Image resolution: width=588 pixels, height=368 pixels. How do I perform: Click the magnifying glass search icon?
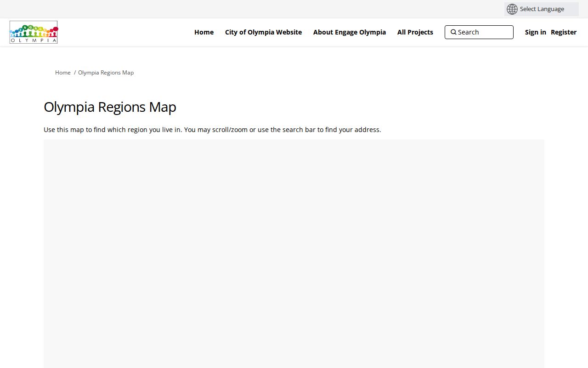pos(453,32)
